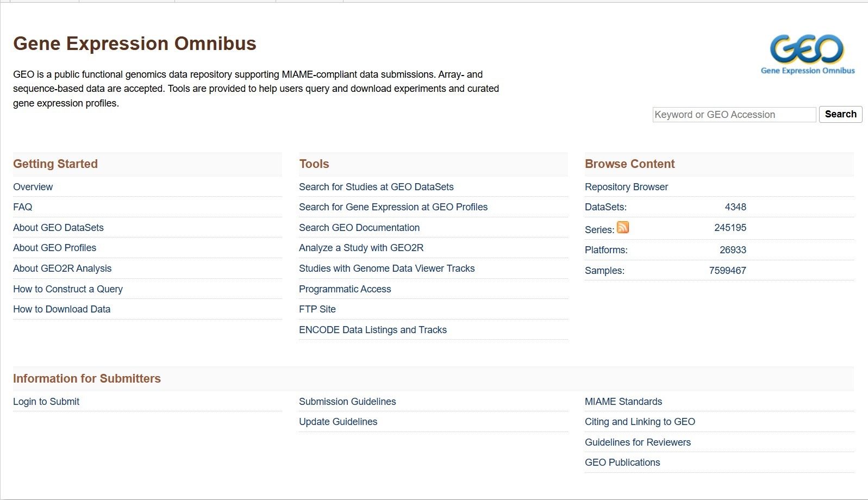Open How to Download Data
Viewport: 868px width, 500px height.
pyautogui.click(x=61, y=309)
